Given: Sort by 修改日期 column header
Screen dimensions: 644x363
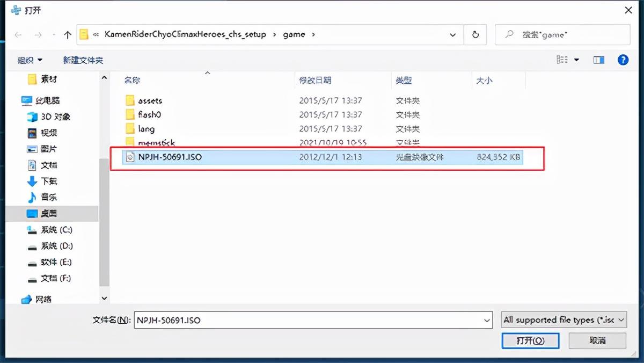Looking at the screenshot, I should (x=315, y=80).
